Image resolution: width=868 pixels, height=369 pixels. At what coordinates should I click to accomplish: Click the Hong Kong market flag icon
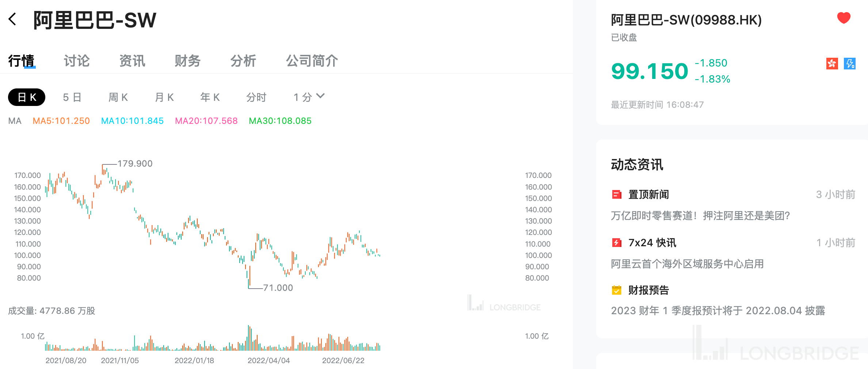point(833,64)
